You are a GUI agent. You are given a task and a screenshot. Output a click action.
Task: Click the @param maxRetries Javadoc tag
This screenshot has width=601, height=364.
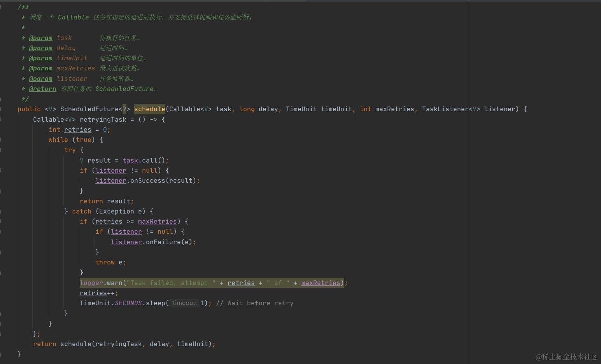[x=41, y=68]
